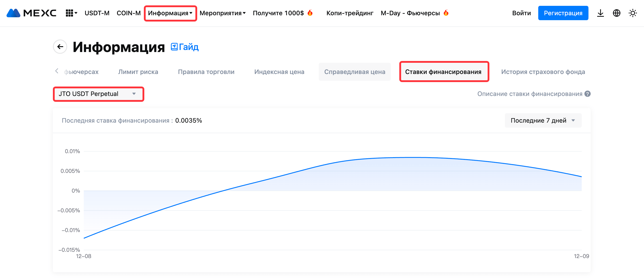Open the language globe icon
Viewport: 644px width, 278px height.
pos(616,13)
